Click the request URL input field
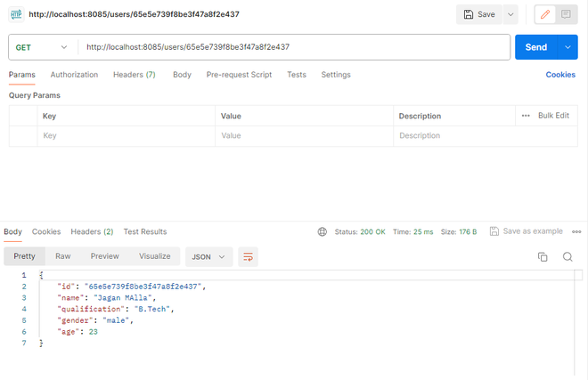Viewport: 588px width, 380px height. tap(294, 47)
